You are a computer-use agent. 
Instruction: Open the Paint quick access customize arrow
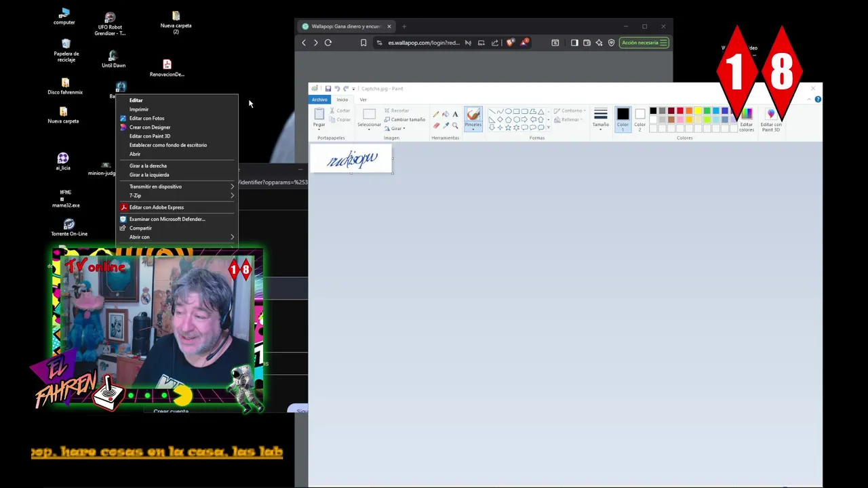click(353, 89)
